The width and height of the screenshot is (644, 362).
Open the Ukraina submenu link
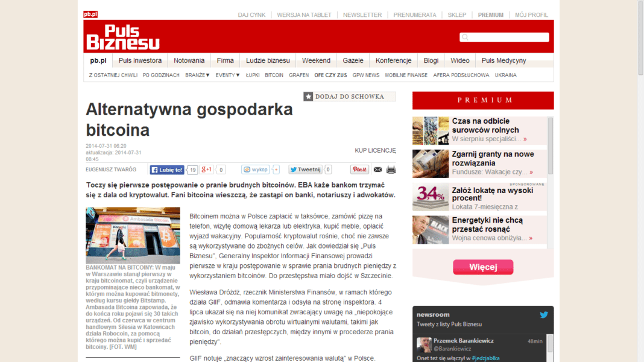click(505, 75)
